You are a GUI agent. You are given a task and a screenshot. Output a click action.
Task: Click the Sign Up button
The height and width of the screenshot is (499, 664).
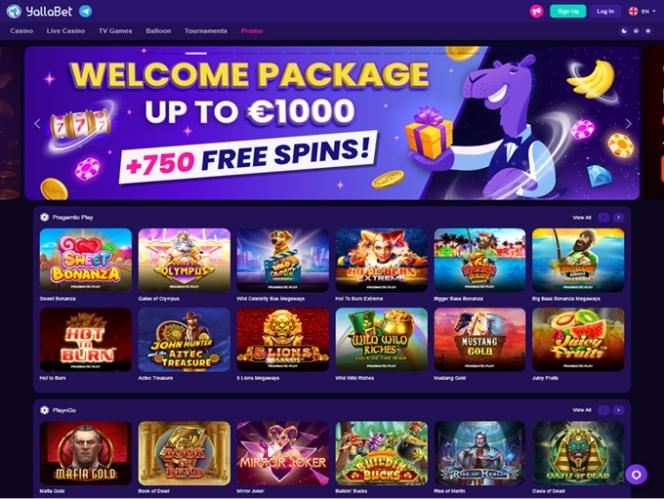(x=568, y=11)
